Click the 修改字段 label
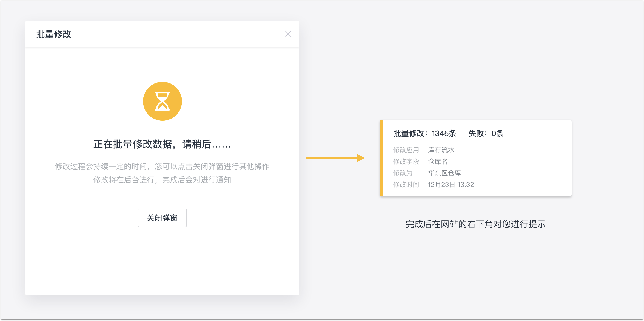This screenshot has height=321, width=644. tap(406, 162)
